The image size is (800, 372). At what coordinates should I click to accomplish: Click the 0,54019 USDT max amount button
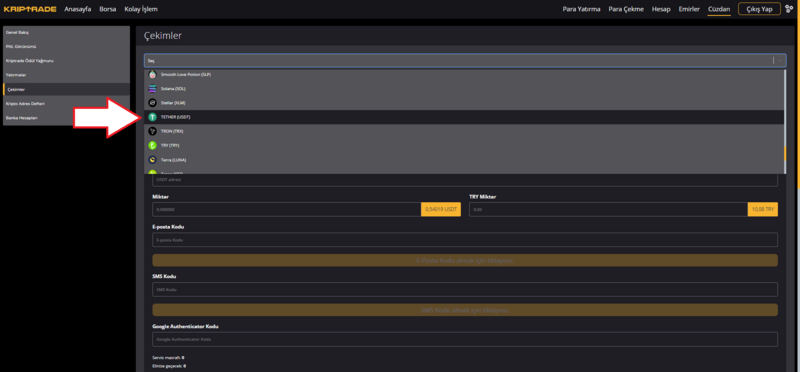(441, 209)
